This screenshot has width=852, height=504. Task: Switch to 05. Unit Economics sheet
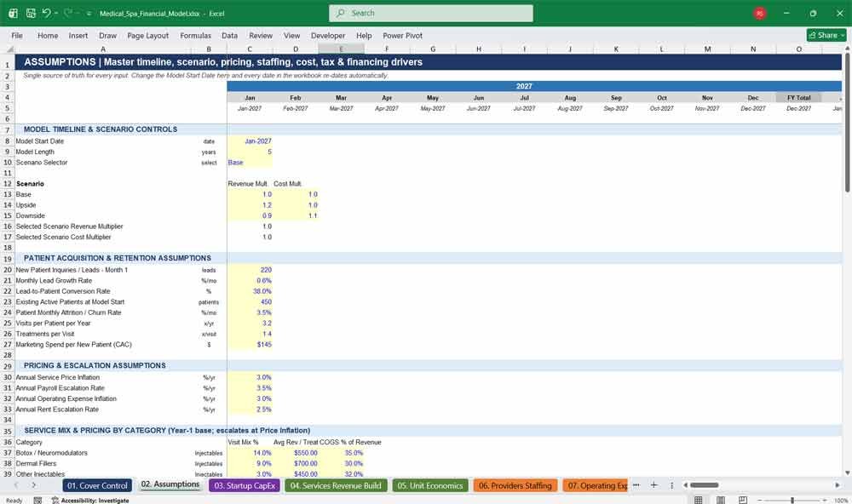click(429, 485)
